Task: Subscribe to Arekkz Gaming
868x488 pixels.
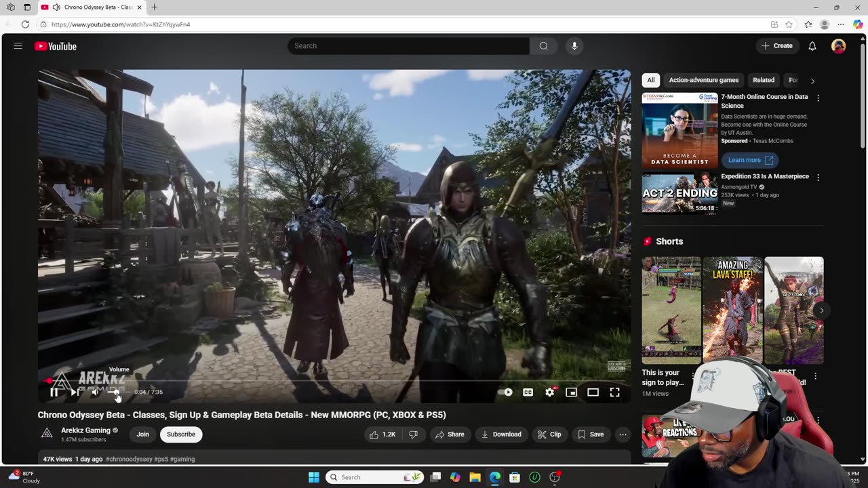Action: click(181, 434)
